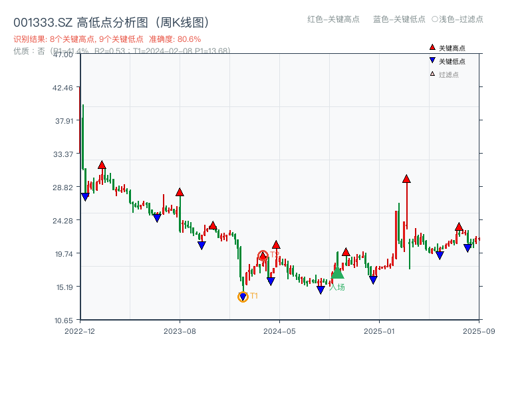
Task: Click the red 关键高点 triangle in the legend box
Action: point(432,47)
